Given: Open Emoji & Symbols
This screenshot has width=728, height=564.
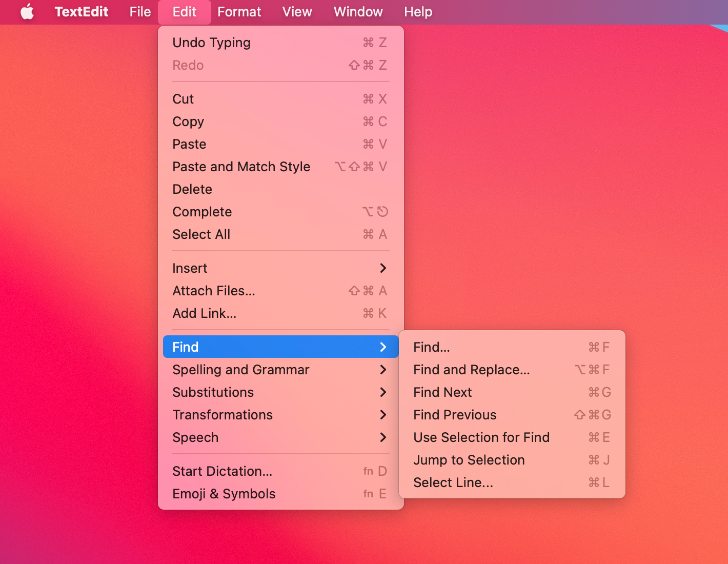Looking at the screenshot, I should pos(281,494).
